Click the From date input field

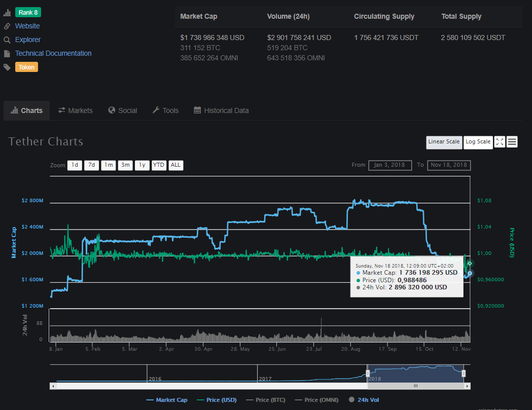pyautogui.click(x=390, y=165)
